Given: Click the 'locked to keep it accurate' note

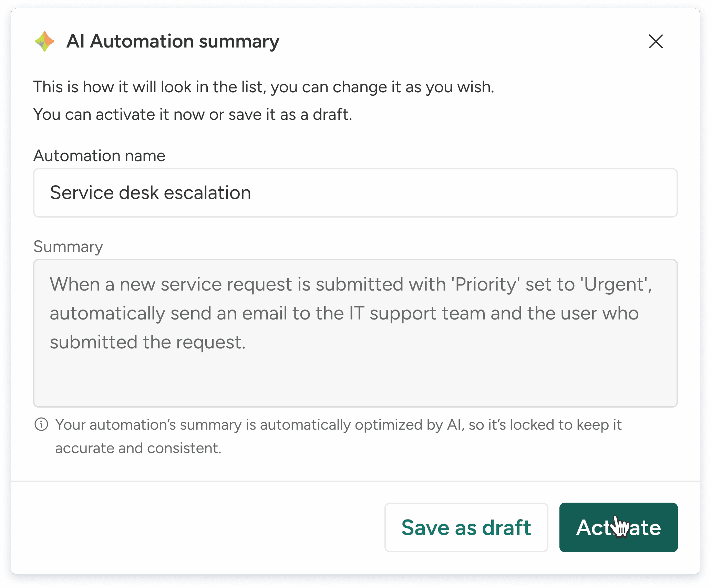Looking at the screenshot, I should click(x=338, y=437).
